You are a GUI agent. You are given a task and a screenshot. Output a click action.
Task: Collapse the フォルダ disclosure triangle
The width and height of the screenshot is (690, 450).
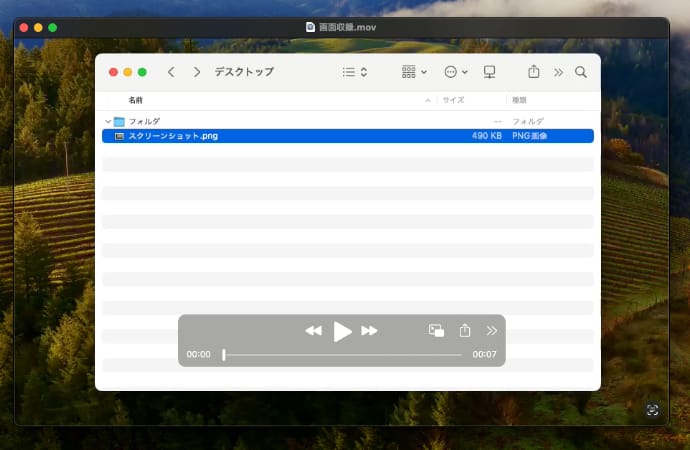[108, 121]
